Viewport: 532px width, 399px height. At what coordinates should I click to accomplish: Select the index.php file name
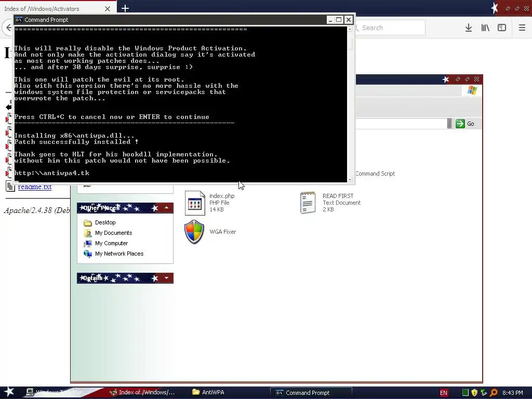coord(222,196)
